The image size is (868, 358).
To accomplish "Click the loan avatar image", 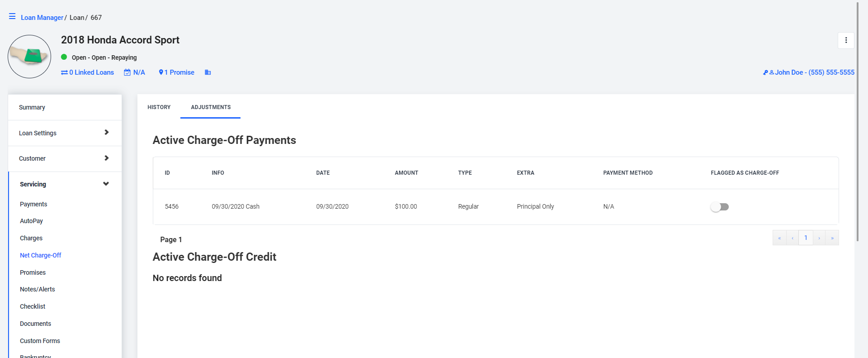I will (29, 57).
